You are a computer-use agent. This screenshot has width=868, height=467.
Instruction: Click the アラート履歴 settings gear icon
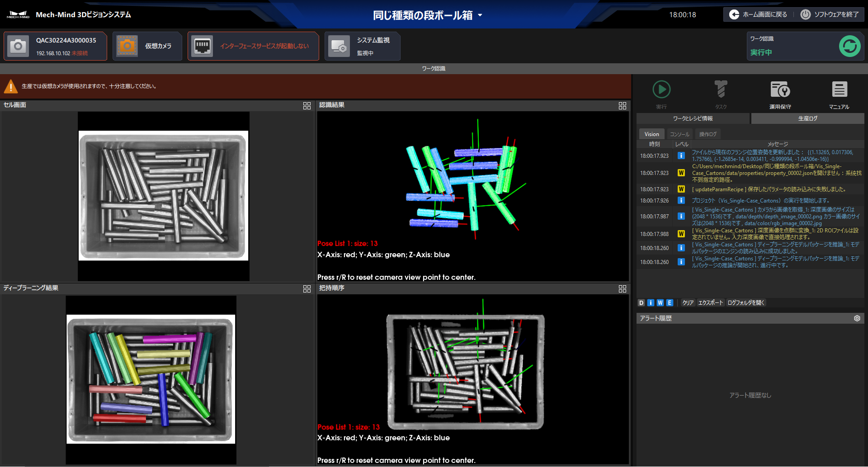[x=857, y=318]
